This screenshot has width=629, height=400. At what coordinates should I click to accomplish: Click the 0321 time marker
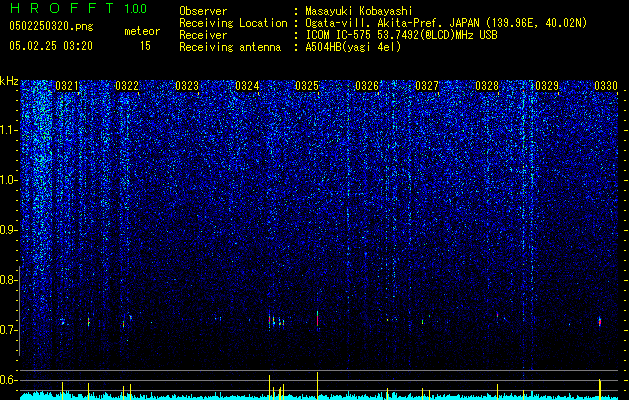pos(67,86)
